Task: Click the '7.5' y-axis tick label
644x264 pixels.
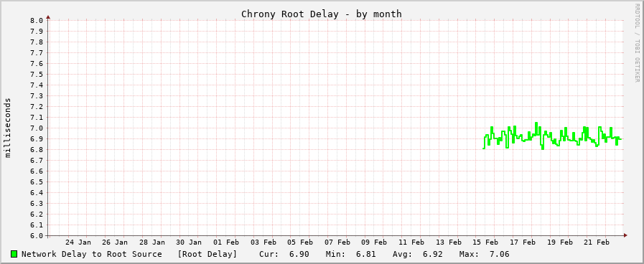Action: point(37,75)
